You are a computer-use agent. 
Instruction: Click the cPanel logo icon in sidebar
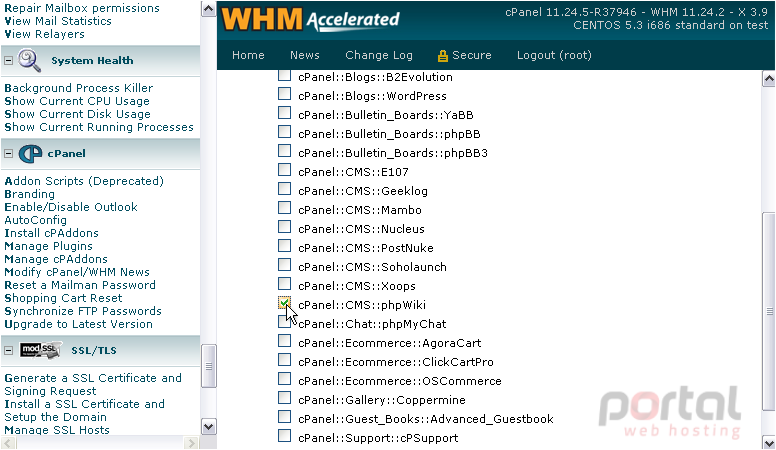[30, 153]
